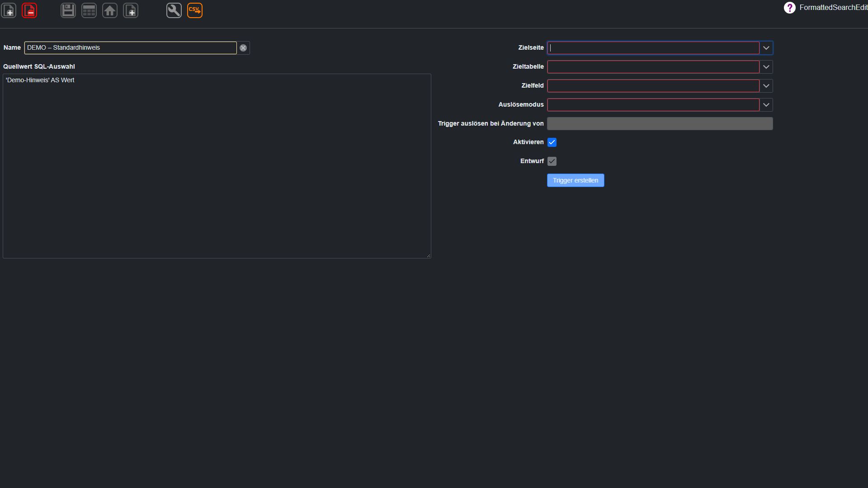Viewport: 868px width, 488px height.
Task: Click the new-document icon left of the red delete icon
Action: pyautogui.click(x=9, y=10)
